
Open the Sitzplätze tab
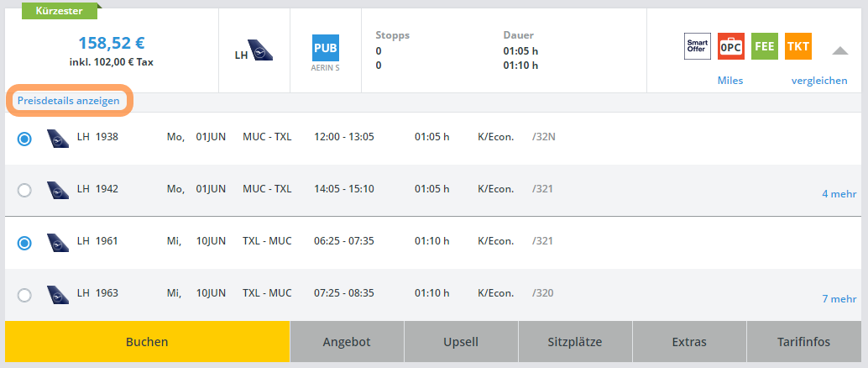575,342
